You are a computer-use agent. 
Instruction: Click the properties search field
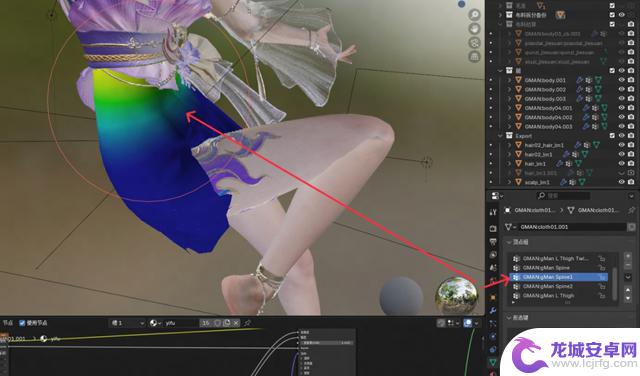point(563,196)
